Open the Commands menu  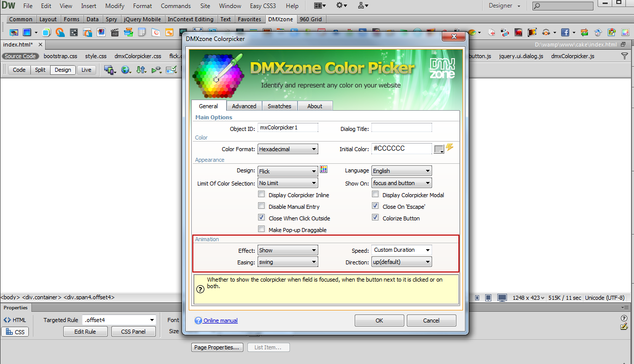click(176, 6)
